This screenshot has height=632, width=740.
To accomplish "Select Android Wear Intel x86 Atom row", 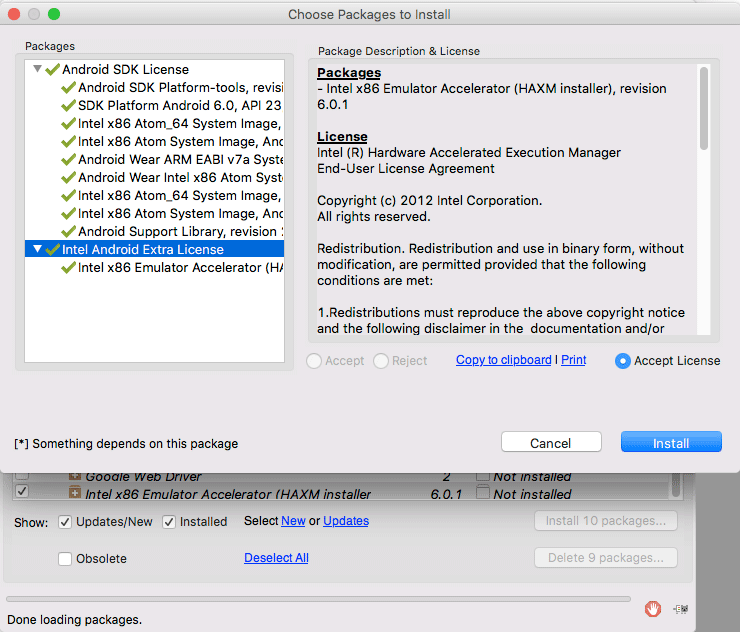I will tap(180, 177).
